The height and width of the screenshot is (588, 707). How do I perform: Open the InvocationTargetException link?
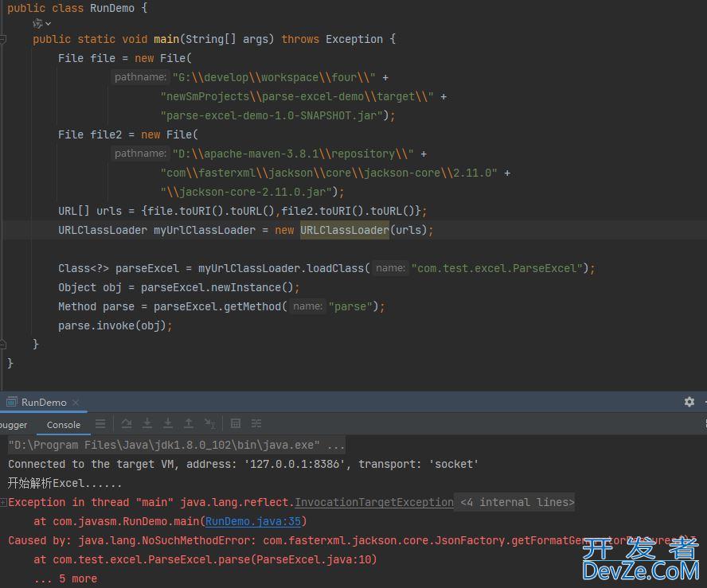click(x=374, y=502)
